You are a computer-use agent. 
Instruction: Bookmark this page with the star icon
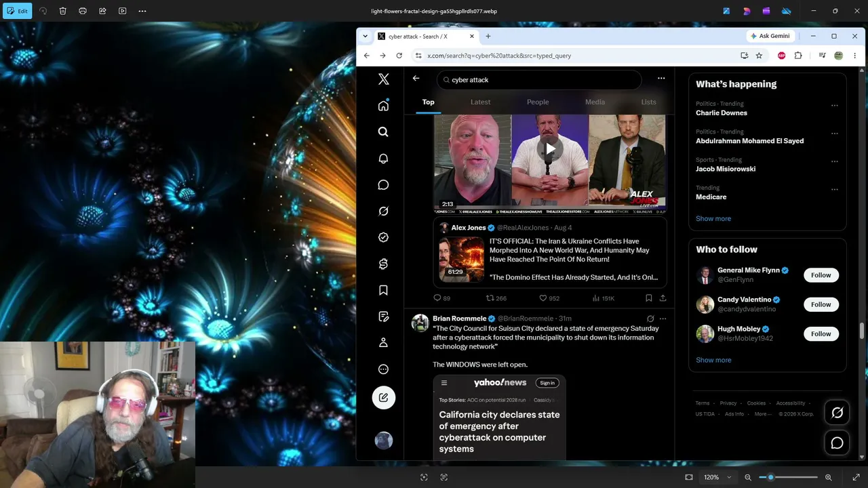[759, 56]
